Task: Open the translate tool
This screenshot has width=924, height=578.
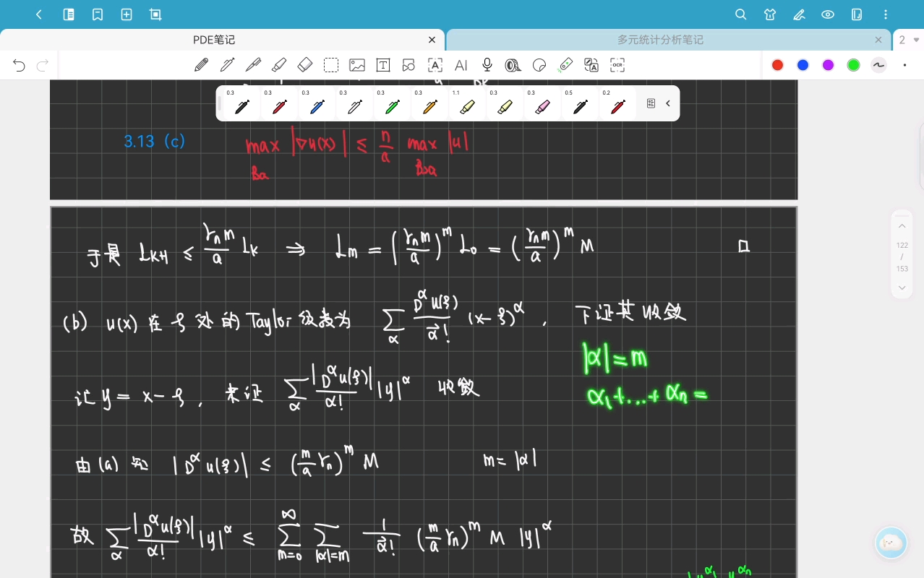Action: (x=591, y=65)
